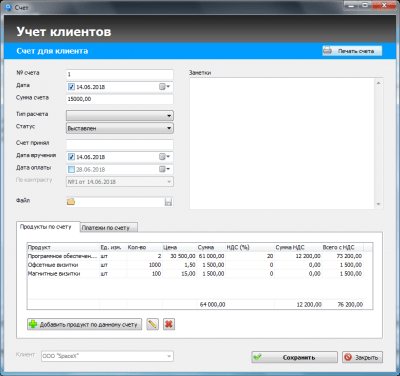Focus the № счета input field
Viewport: 400px width, 376px height.
[x=120, y=74]
